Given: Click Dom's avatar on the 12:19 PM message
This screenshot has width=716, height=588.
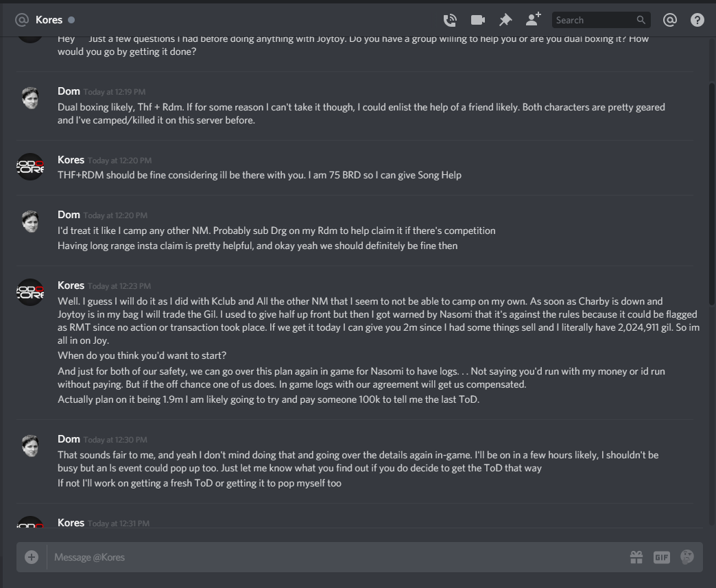Looking at the screenshot, I should click(30, 98).
